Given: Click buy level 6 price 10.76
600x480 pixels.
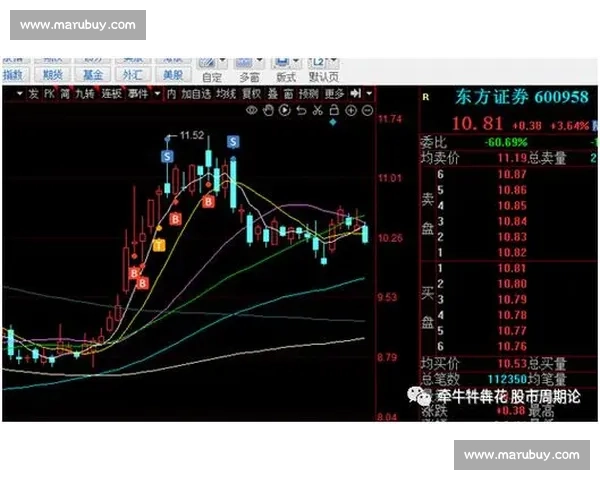Looking at the screenshot, I should [x=512, y=346].
